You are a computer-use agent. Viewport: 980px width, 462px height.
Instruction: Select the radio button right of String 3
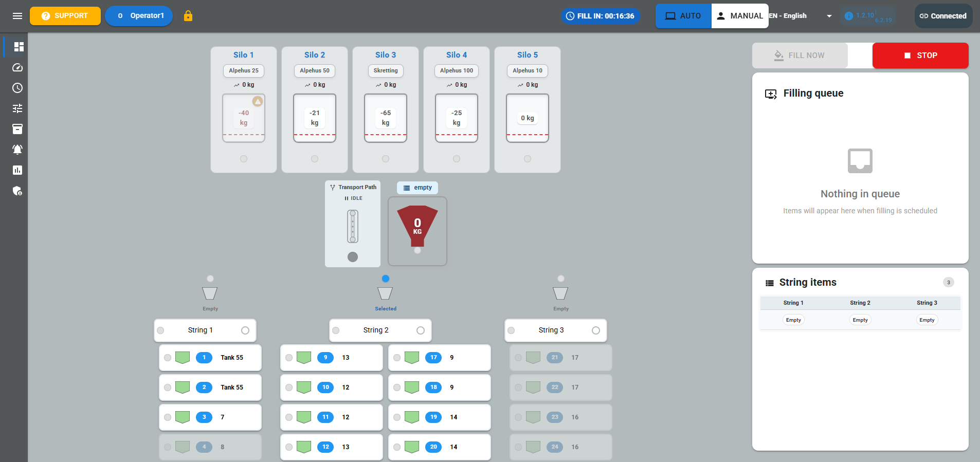point(596,330)
